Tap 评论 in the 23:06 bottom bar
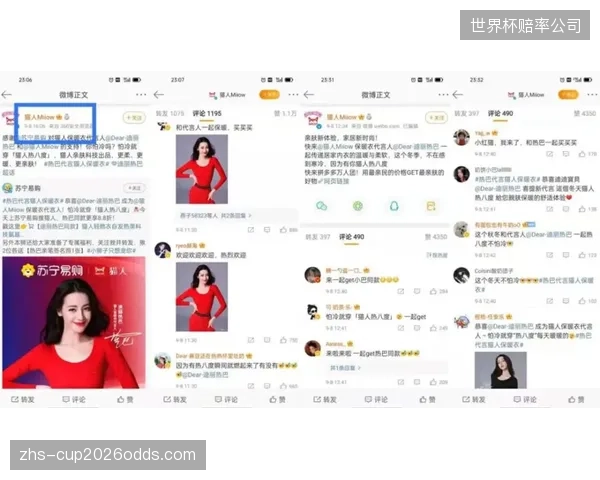Screen dimensions: 600x480 74,399
